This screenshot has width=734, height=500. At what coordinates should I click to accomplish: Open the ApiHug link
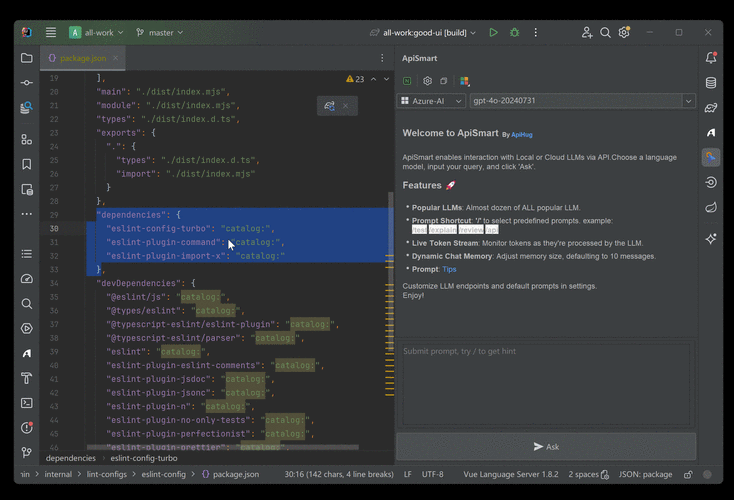click(521, 134)
